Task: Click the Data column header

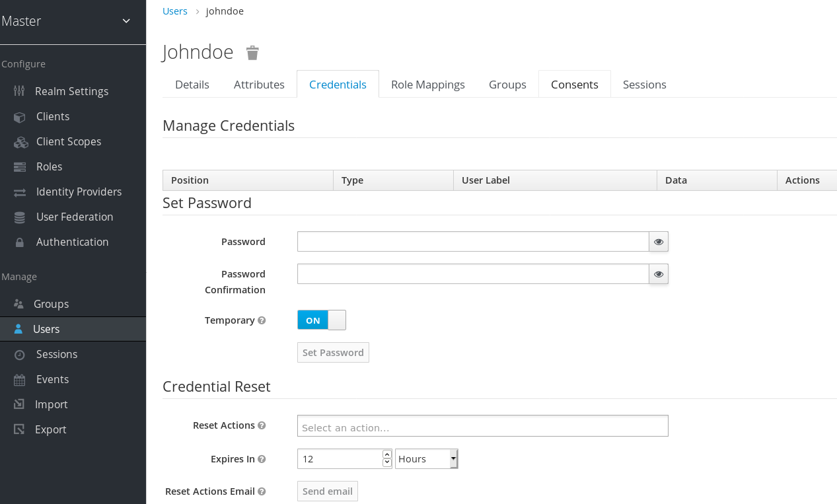Action: pyautogui.click(x=717, y=180)
